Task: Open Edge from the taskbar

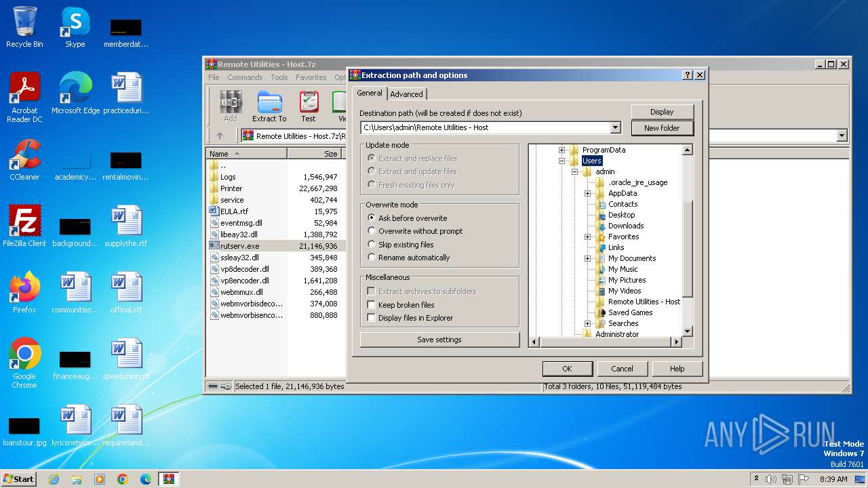Action: (146, 479)
